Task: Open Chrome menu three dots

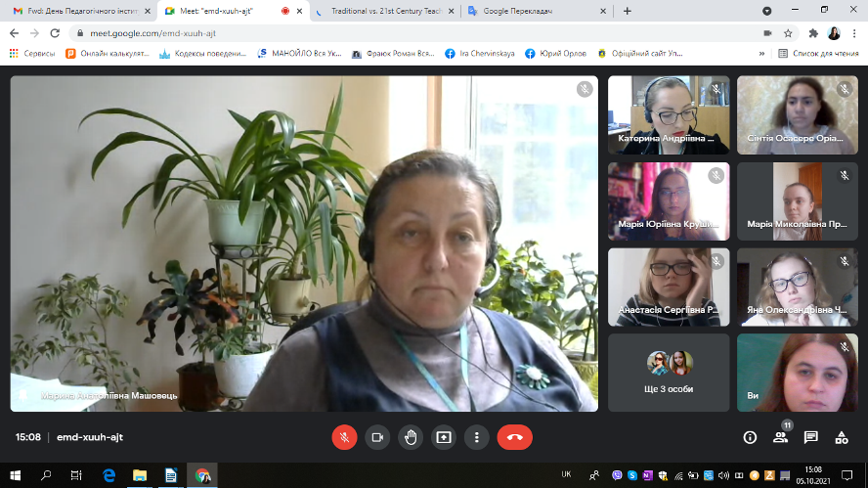Action: [x=854, y=33]
